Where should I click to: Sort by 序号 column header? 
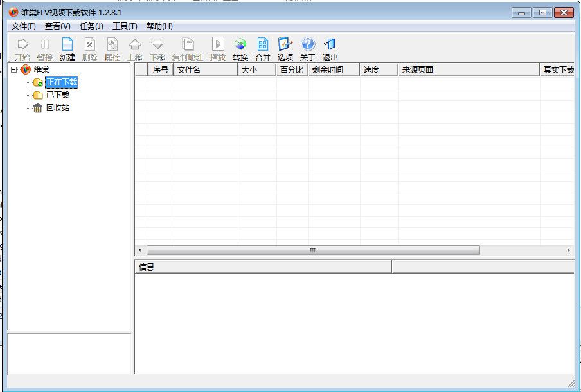click(x=161, y=69)
